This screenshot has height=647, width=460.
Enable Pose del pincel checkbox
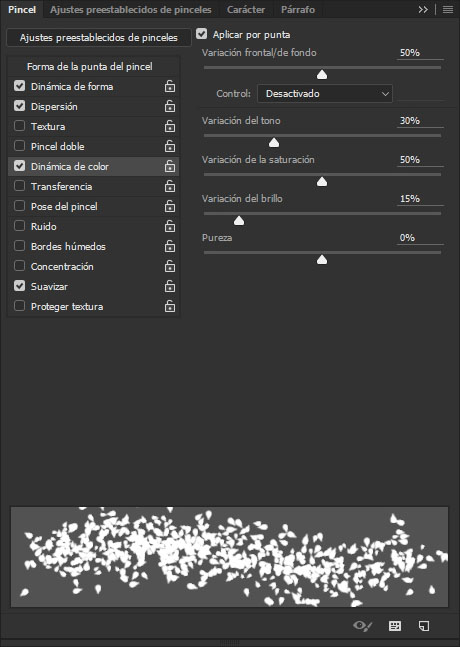[x=19, y=206]
